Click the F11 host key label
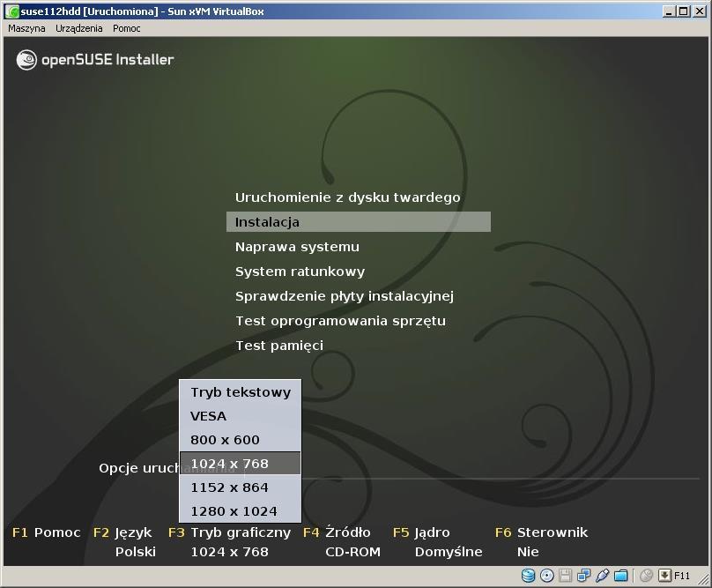Screen dimensions: 712x588 [x=681, y=576]
